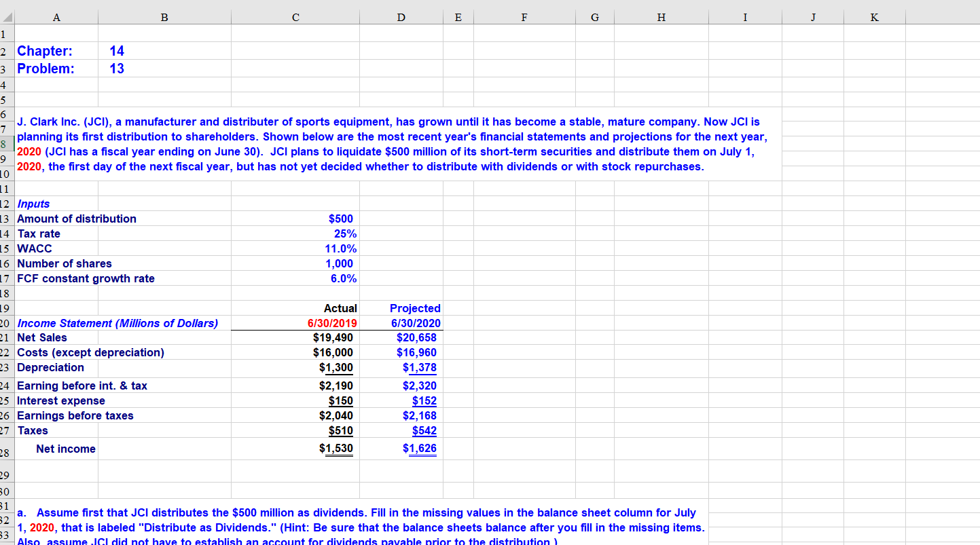Click the 'Interest expense' label

pyautogui.click(x=61, y=400)
